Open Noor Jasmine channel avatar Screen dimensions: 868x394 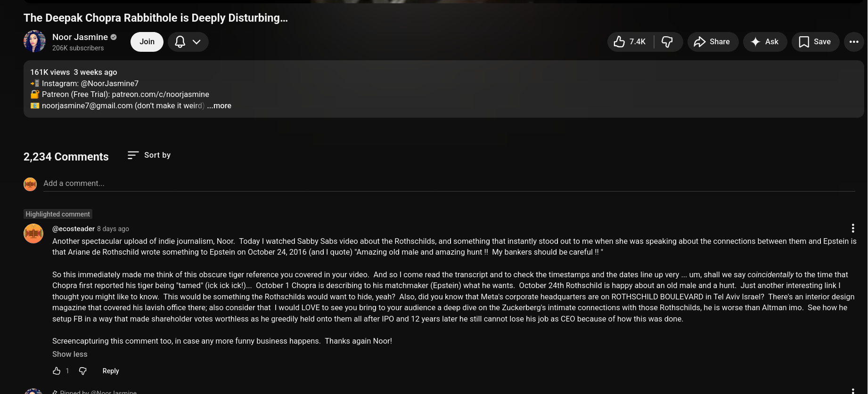pos(34,42)
